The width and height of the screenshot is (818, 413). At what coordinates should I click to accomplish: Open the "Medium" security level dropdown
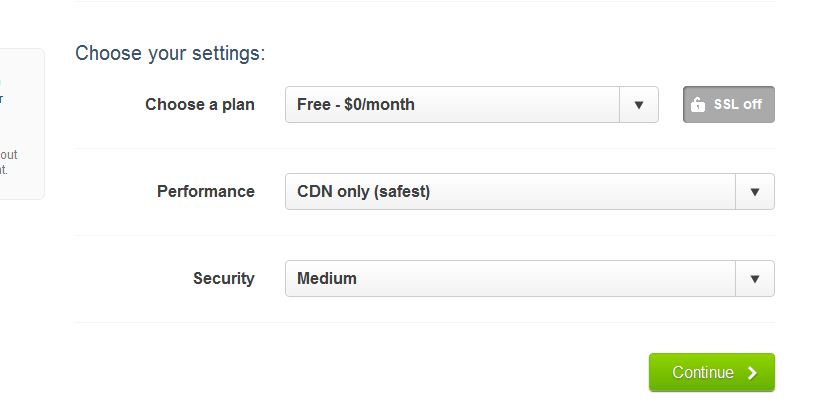(x=530, y=278)
